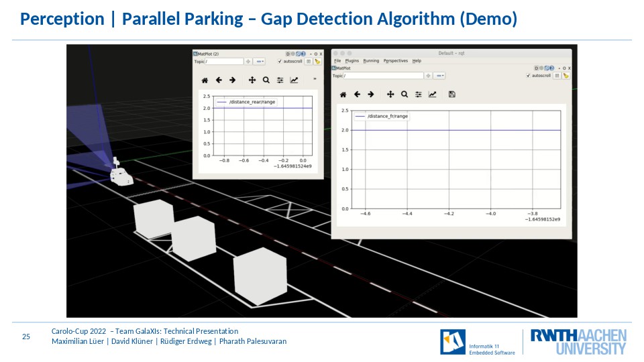
Task: Click the pause button beside autoscroll in MatPlot (2)
Action: [x=309, y=62]
